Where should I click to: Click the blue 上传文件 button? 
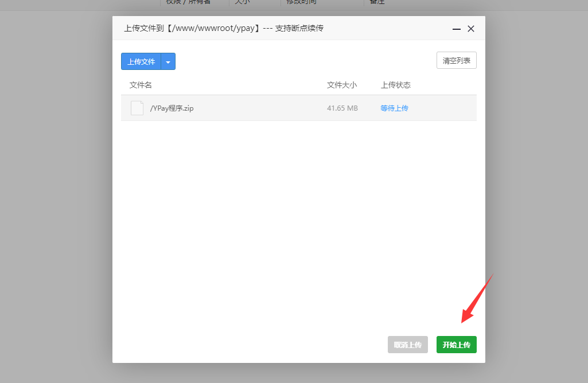pyautogui.click(x=141, y=61)
